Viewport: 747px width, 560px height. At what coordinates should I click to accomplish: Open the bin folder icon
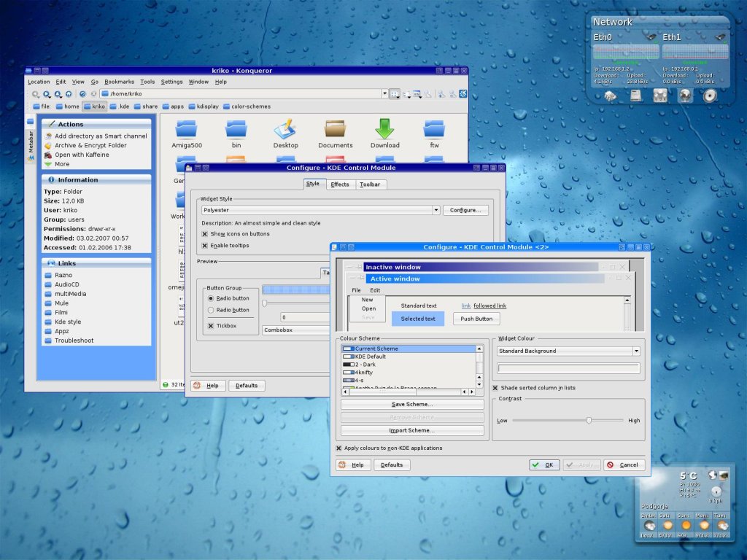pos(236,128)
